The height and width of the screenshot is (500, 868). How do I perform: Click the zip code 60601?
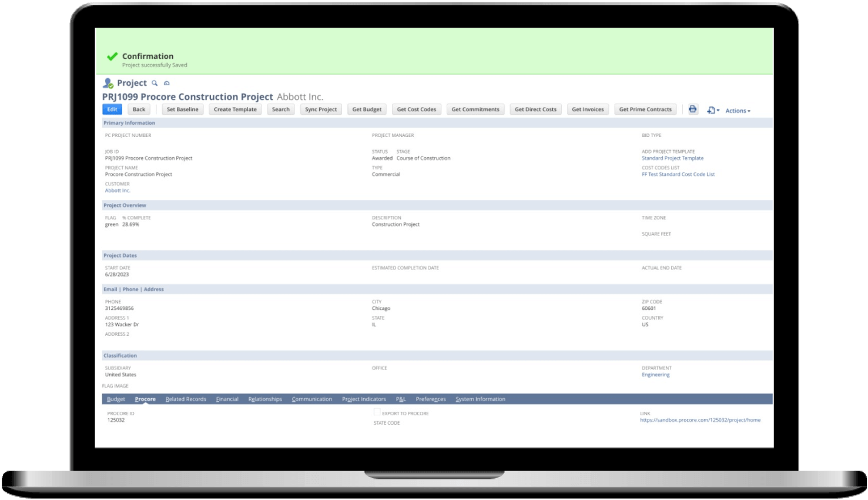pyautogui.click(x=649, y=309)
